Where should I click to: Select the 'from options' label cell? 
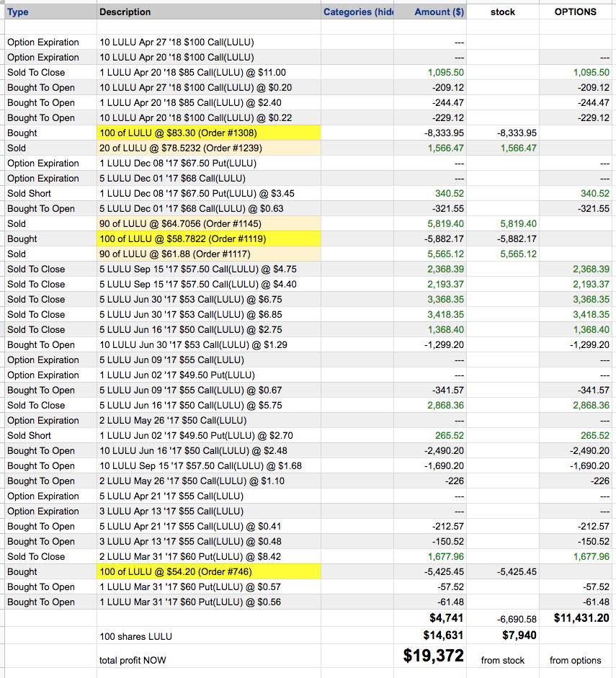click(575, 660)
